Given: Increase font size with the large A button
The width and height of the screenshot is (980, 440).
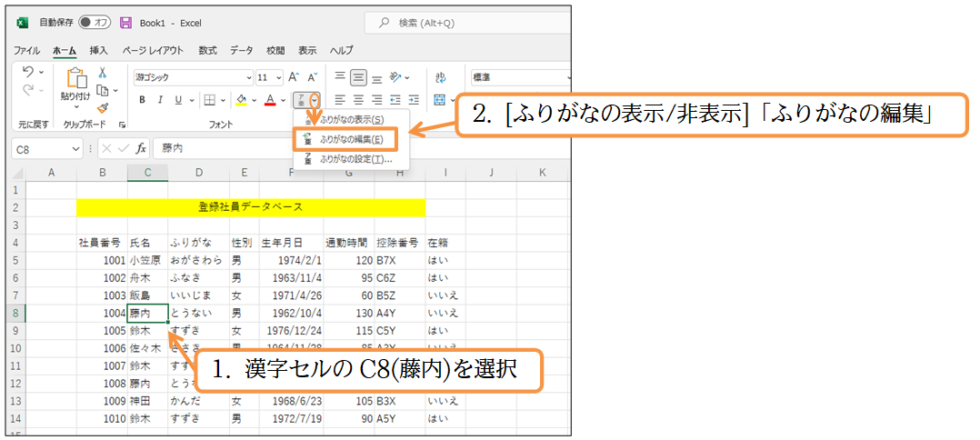Looking at the screenshot, I should click(x=293, y=77).
